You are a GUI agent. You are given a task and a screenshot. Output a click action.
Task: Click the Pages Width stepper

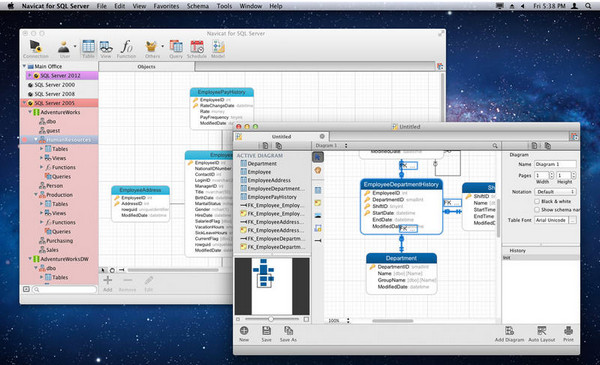click(x=551, y=175)
